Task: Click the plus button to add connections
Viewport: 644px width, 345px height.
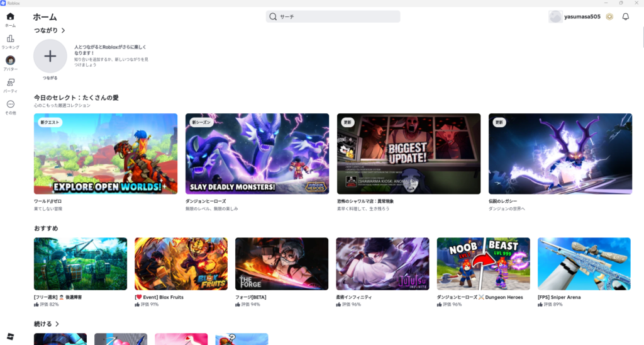Action: 50,56
